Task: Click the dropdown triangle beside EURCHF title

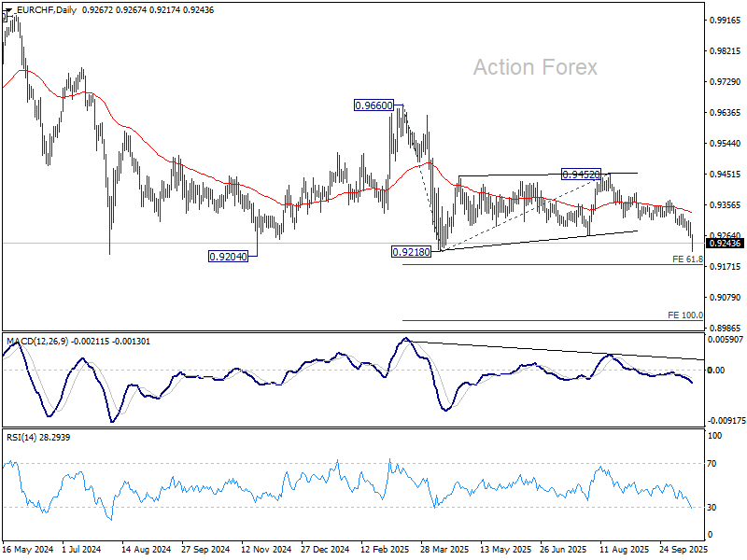Action: point(9,10)
